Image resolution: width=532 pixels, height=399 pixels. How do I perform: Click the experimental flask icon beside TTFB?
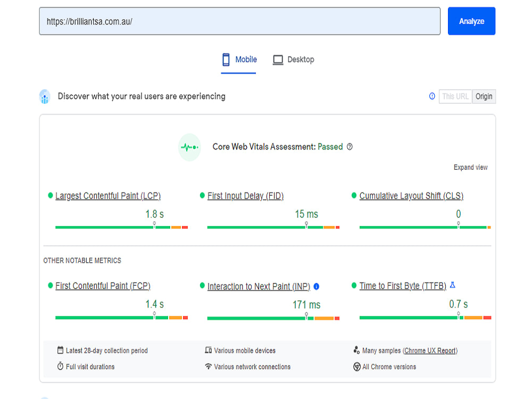click(x=453, y=285)
